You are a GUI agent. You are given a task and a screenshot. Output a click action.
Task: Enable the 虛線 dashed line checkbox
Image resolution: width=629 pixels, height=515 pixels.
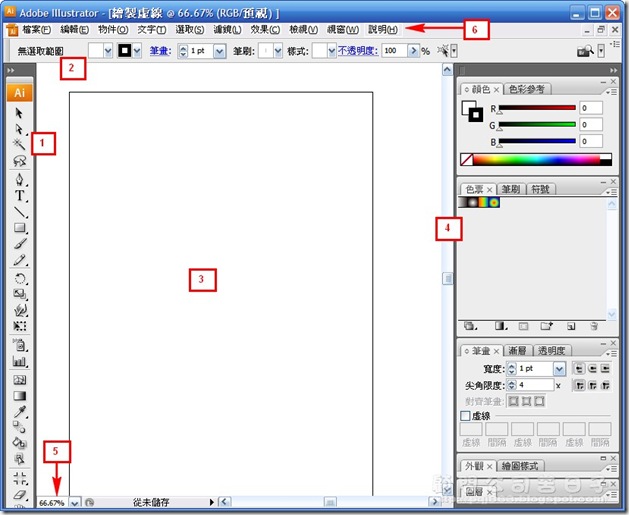[465, 416]
